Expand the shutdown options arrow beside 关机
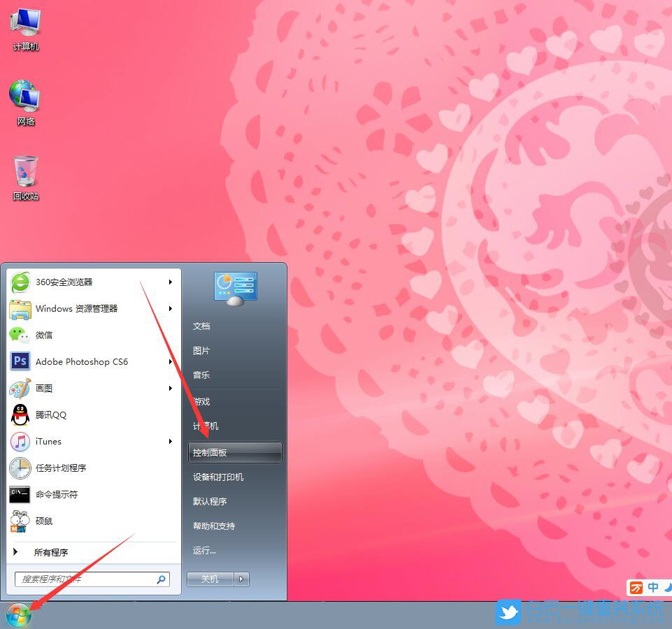This screenshot has height=629, width=672. tap(241, 579)
